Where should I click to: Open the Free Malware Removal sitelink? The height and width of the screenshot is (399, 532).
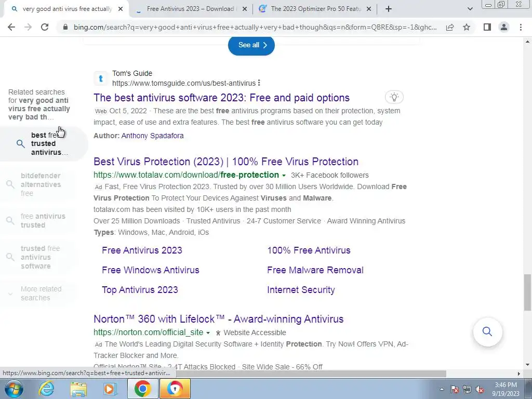pyautogui.click(x=315, y=270)
